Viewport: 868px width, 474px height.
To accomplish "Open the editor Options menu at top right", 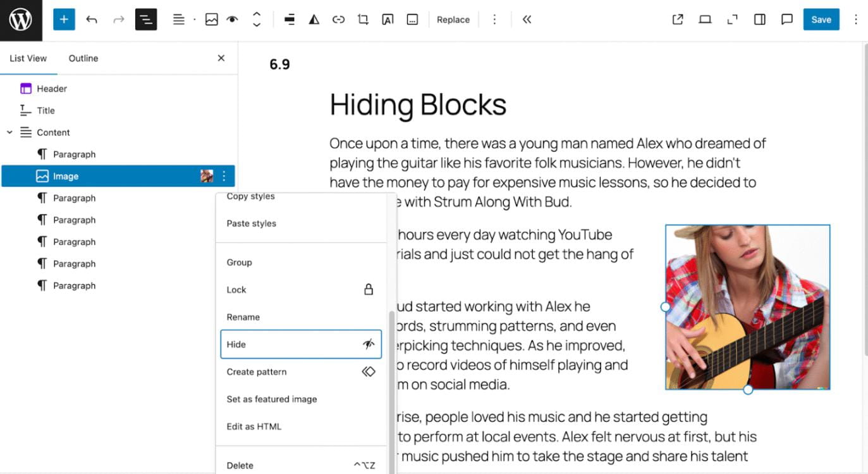I will pos(856,20).
